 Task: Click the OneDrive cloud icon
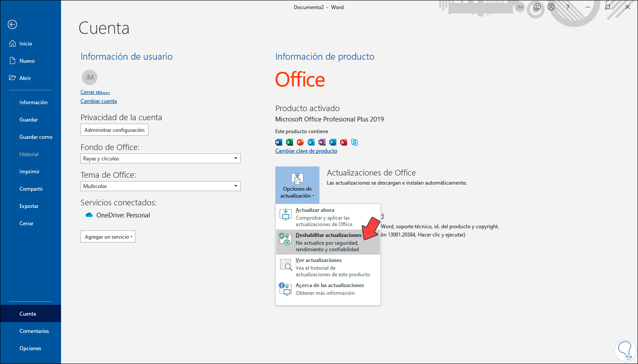coord(89,215)
